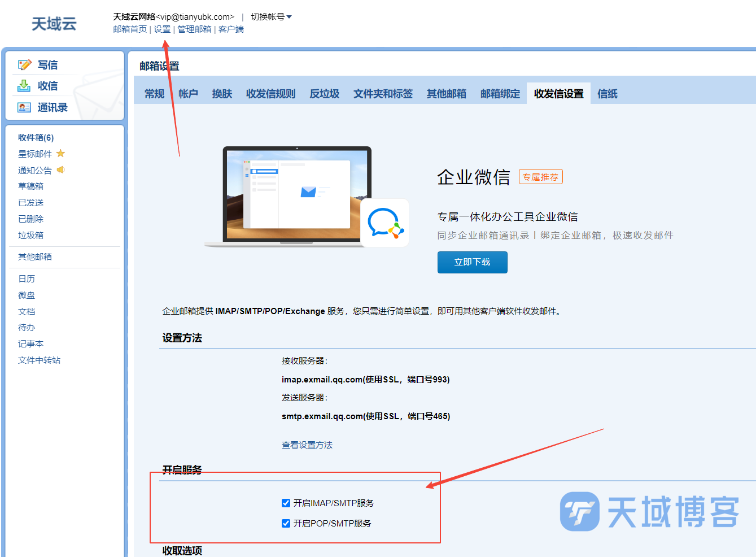Switch to the 帐户 tab
Screen dimensions: 756x557
point(188,94)
